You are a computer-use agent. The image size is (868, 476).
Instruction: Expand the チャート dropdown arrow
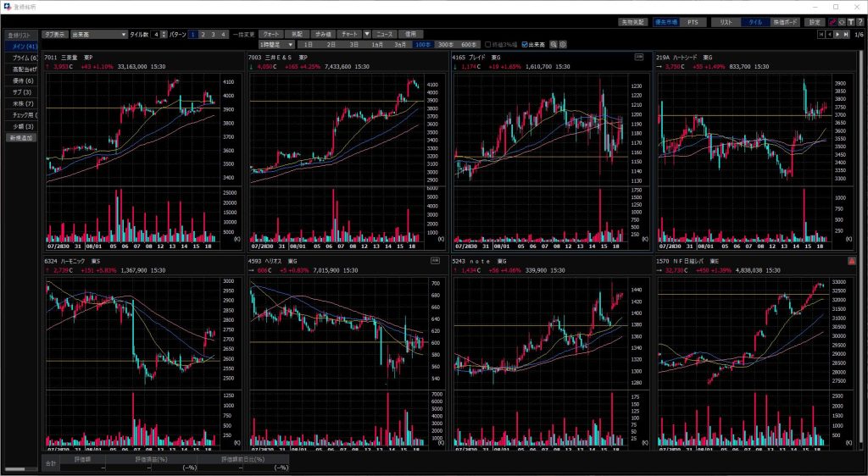(367, 34)
